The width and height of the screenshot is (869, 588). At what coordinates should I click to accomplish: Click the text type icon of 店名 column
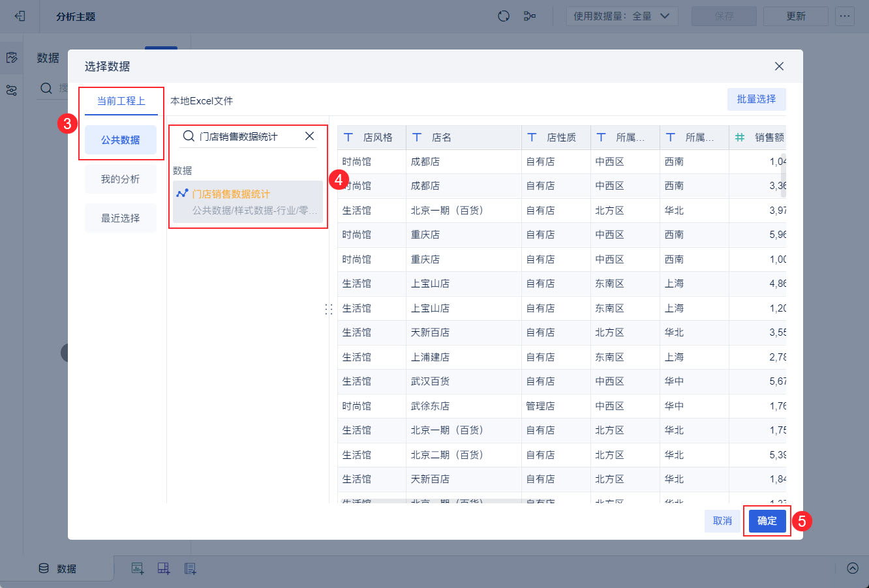pos(417,138)
